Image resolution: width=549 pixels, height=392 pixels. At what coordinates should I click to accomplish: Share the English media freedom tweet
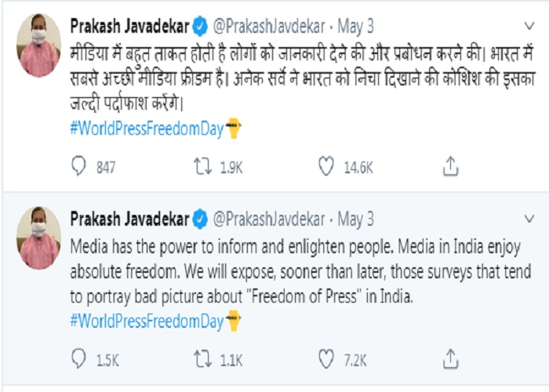(450, 359)
